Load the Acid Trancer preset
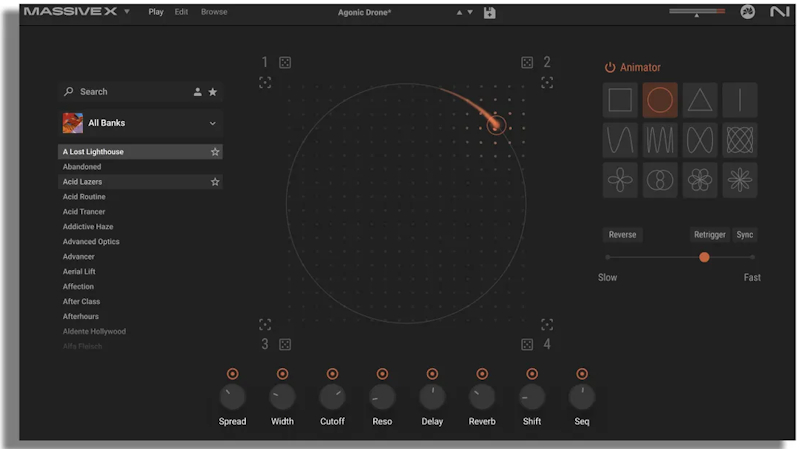Viewport: 800px width, 449px height. tap(140, 212)
